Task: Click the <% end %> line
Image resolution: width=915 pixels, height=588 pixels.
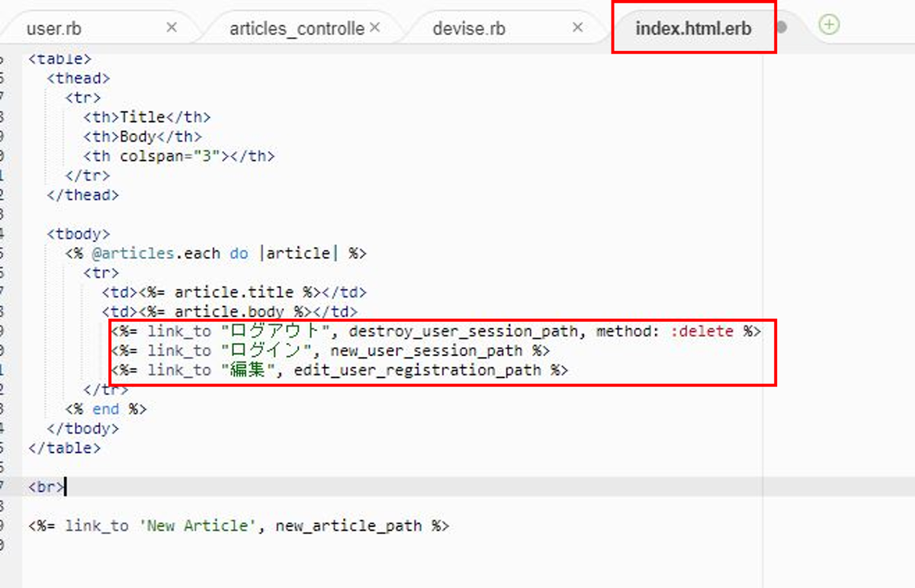Action: click(x=106, y=409)
